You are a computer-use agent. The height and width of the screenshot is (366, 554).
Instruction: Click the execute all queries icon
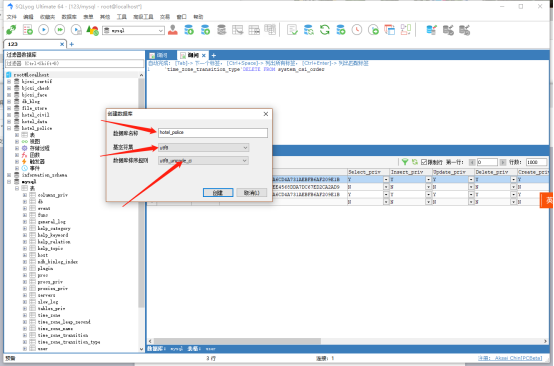(60, 30)
